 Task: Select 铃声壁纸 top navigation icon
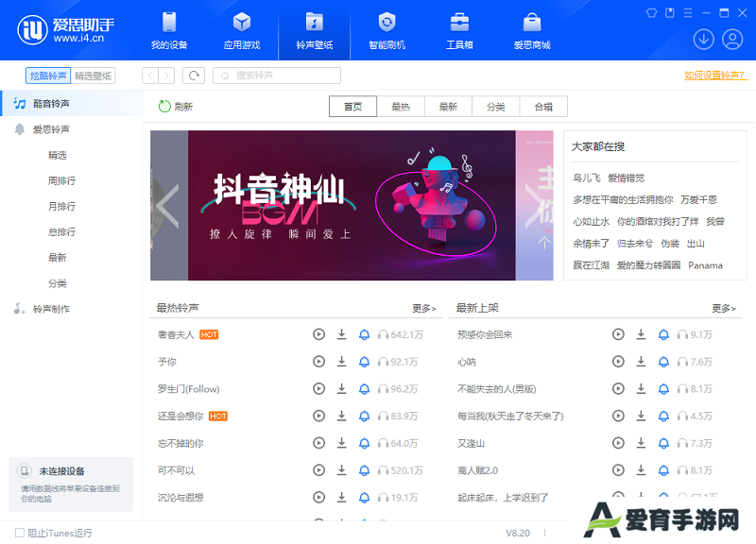coord(315,30)
